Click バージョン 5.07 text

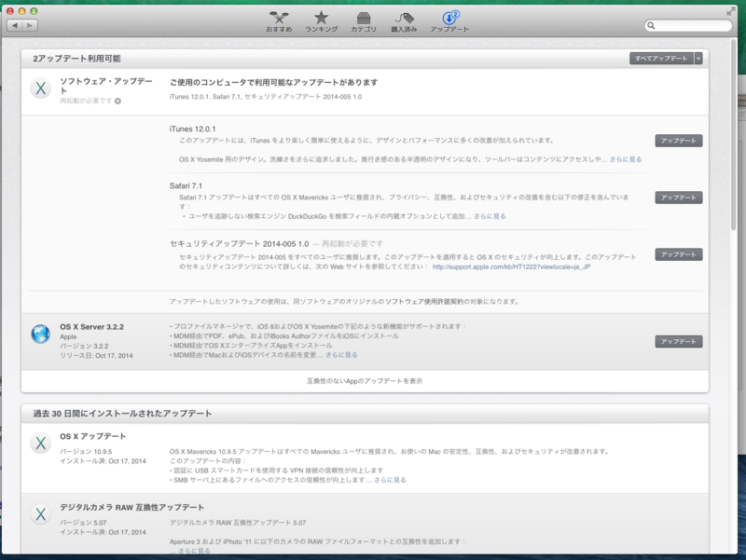[x=83, y=523]
